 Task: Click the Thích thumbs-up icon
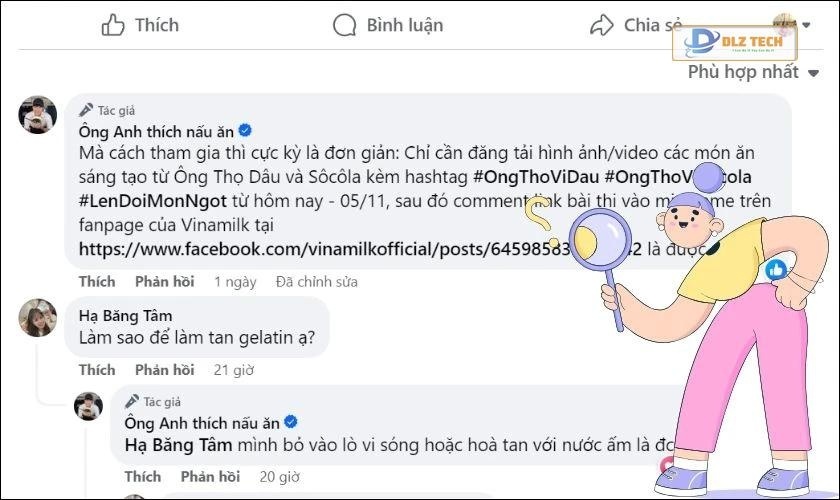[113, 25]
